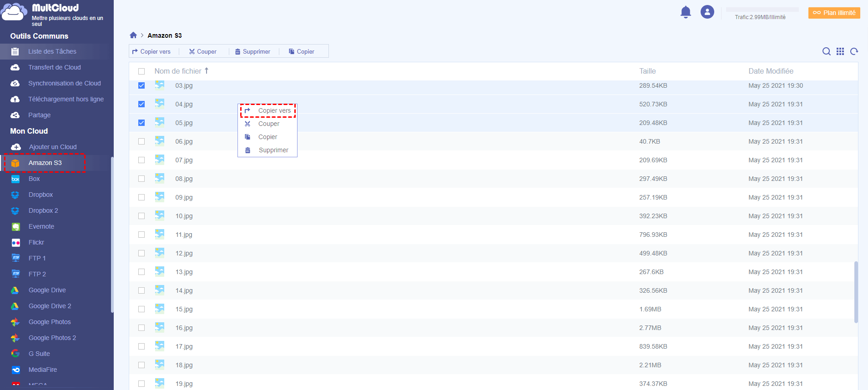Click the file list vertical scrollbar
This screenshot has width=868, height=390.
pyautogui.click(x=856, y=292)
